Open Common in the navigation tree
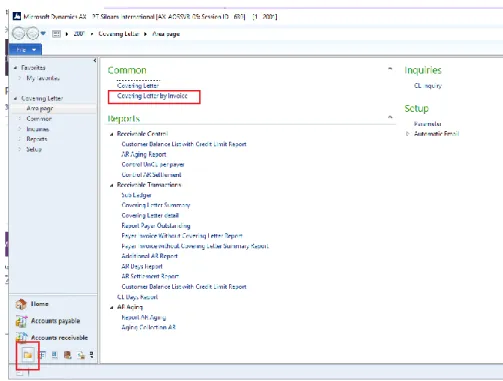 pyautogui.click(x=39, y=119)
